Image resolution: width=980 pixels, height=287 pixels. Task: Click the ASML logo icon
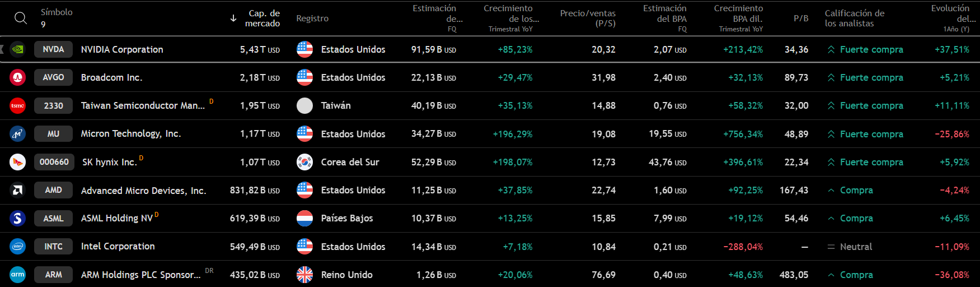click(18, 218)
